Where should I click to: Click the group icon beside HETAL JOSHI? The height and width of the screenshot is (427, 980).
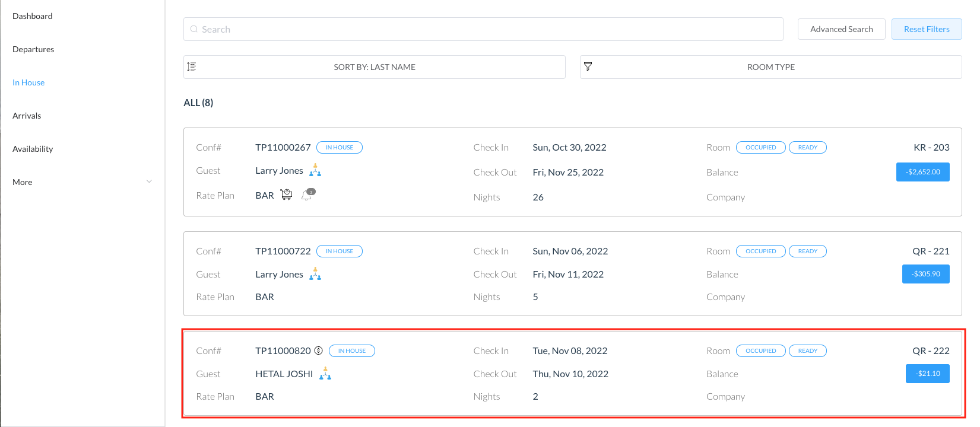[325, 374]
